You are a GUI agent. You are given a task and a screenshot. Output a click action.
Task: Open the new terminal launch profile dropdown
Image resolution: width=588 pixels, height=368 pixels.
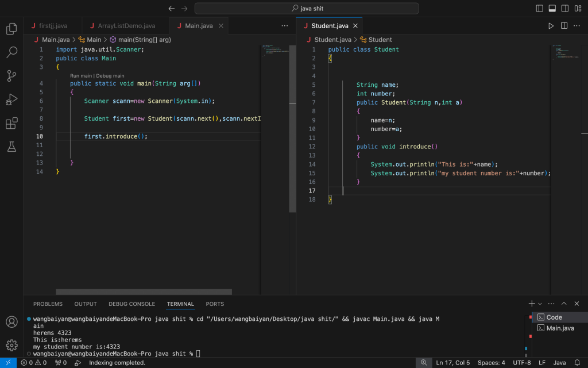(x=540, y=304)
